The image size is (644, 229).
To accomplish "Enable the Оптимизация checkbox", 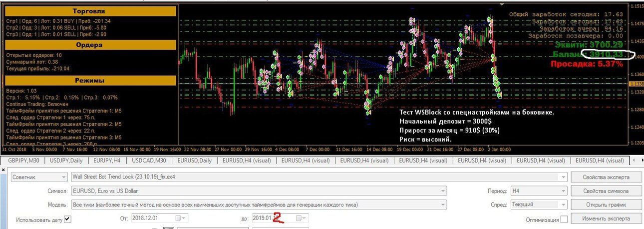I will point(564,219).
